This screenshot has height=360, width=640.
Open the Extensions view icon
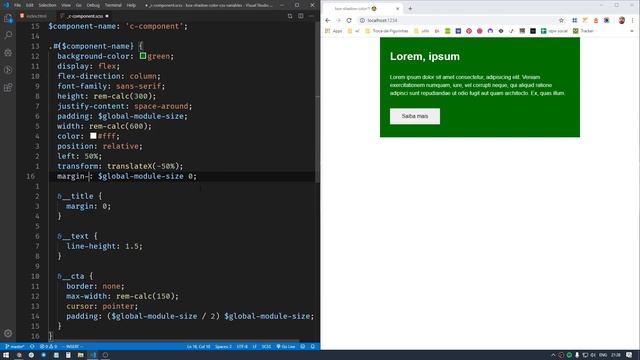8,87
